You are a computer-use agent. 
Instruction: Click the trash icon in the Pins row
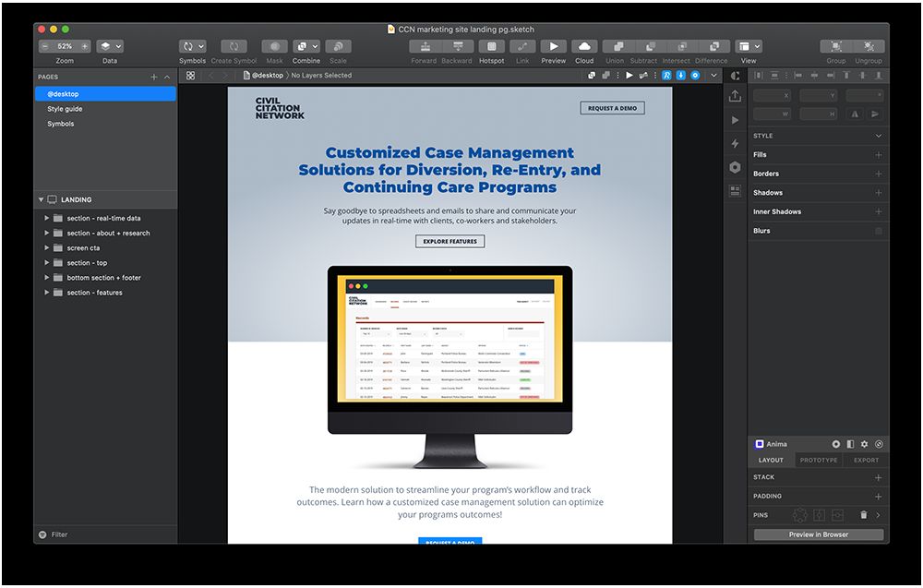pos(864,515)
